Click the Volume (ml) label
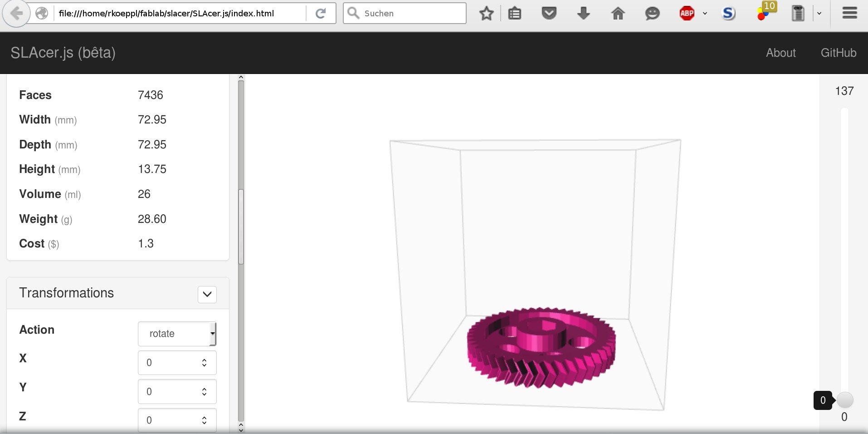This screenshot has width=868, height=434. click(50, 194)
